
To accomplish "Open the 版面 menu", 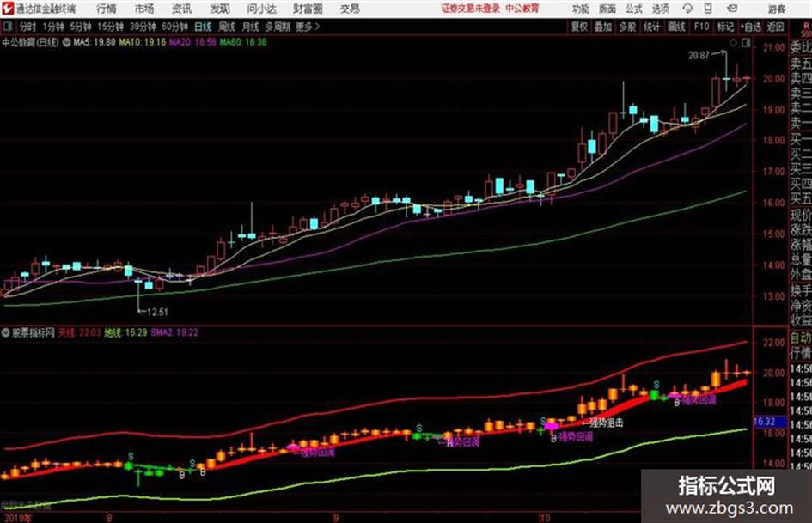I will 607,9.
